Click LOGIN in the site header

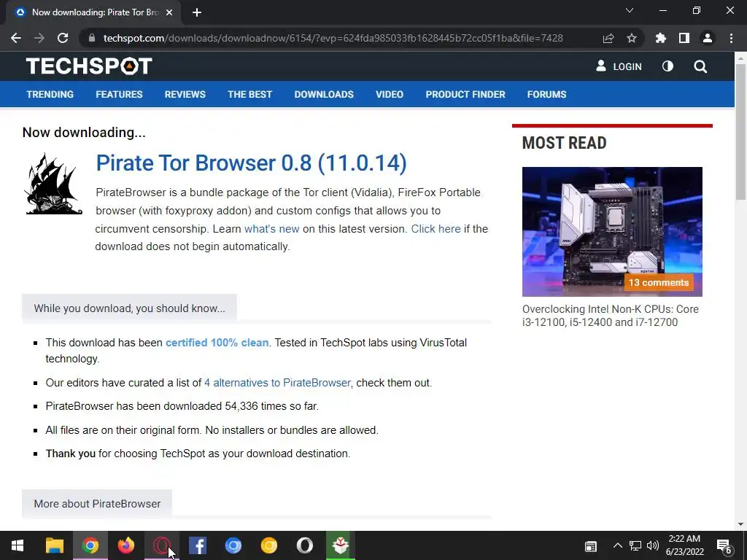(x=619, y=66)
